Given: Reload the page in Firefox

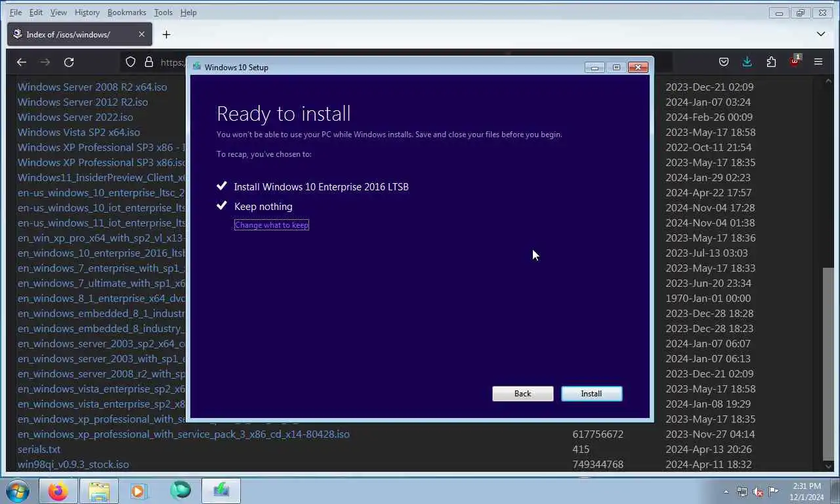Looking at the screenshot, I should [69, 62].
